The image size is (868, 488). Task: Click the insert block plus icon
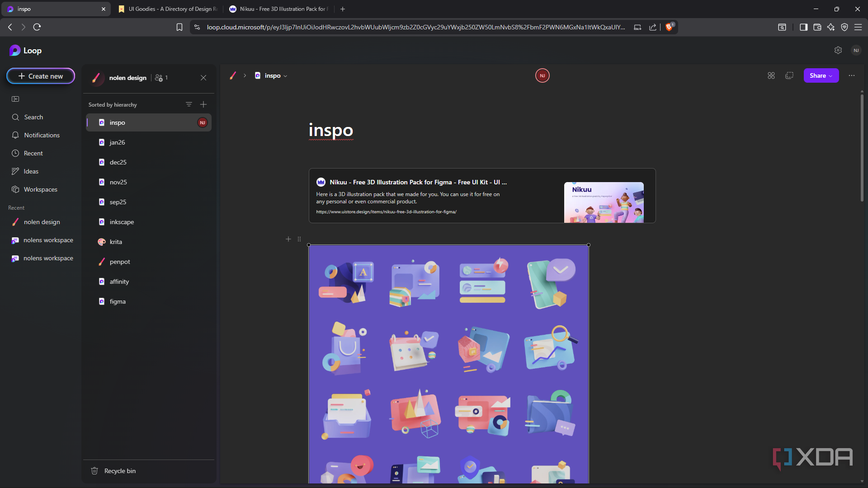(288, 239)
